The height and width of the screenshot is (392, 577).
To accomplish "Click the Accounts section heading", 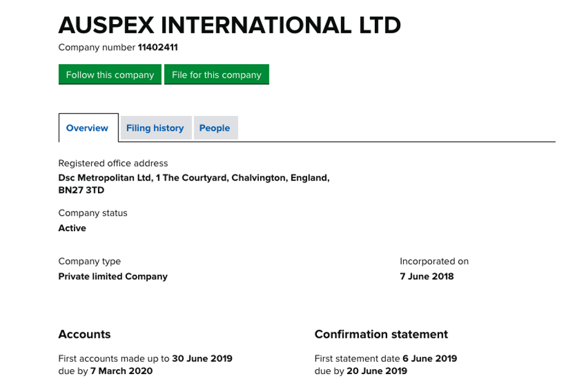I will click(84, 334).
